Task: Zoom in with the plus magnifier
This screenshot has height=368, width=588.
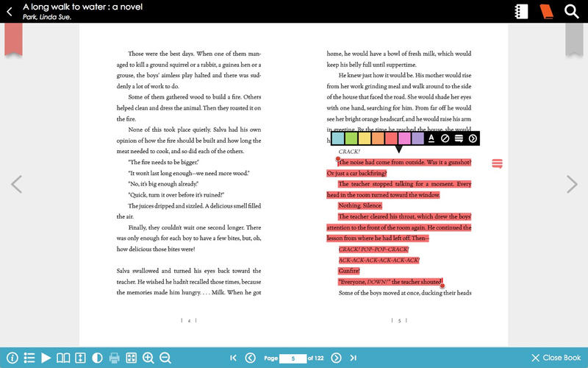Action: click(148, 358)
